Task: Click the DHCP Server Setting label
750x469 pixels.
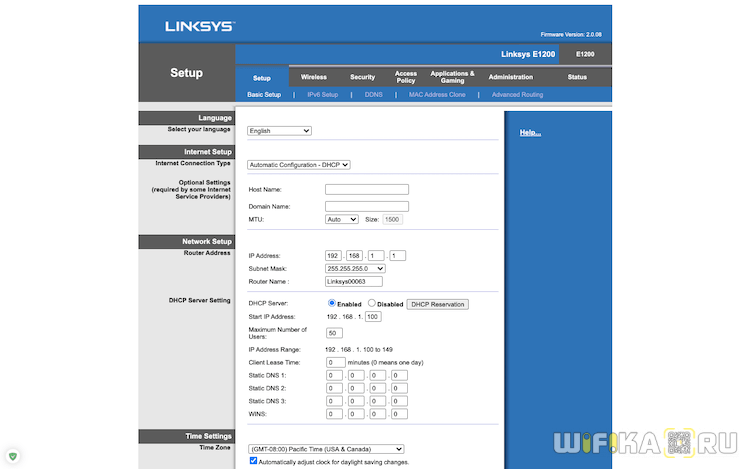Action: (x=199, y=300)
